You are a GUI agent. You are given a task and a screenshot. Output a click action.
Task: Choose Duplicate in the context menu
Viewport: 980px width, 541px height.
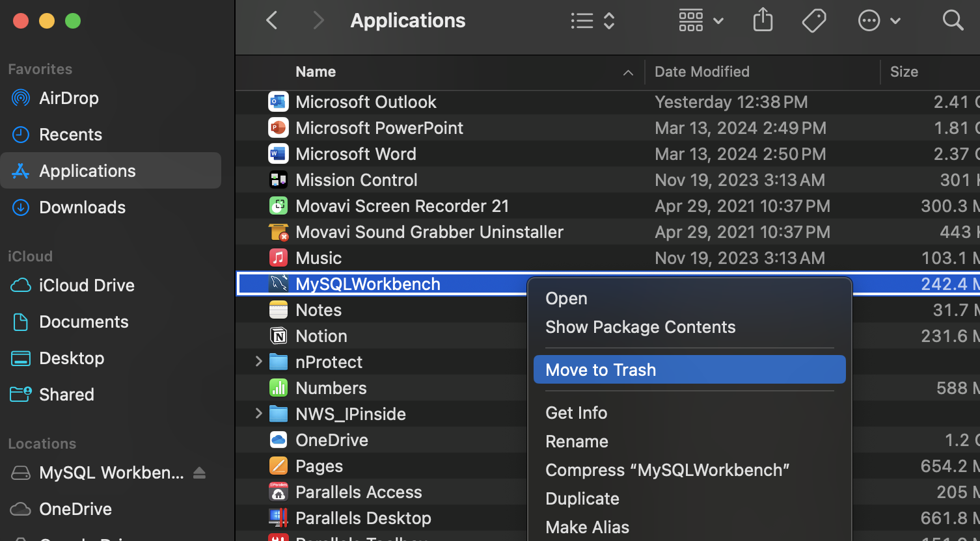tap(690, 499)
